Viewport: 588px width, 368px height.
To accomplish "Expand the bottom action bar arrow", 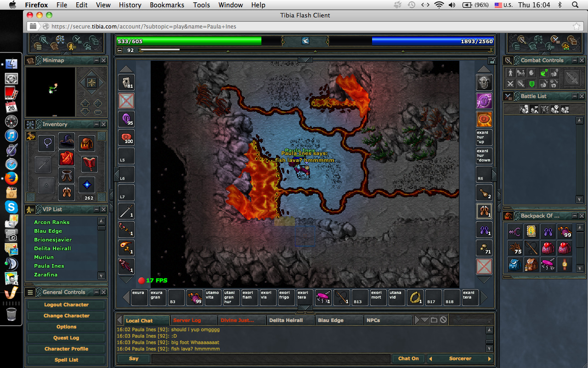I will (x=305, y=307).
